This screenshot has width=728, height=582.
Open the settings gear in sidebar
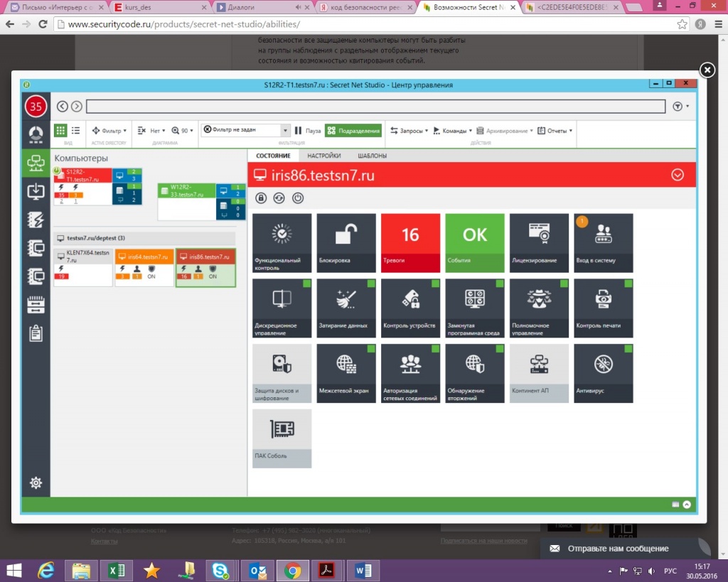[x=36, y=483]
